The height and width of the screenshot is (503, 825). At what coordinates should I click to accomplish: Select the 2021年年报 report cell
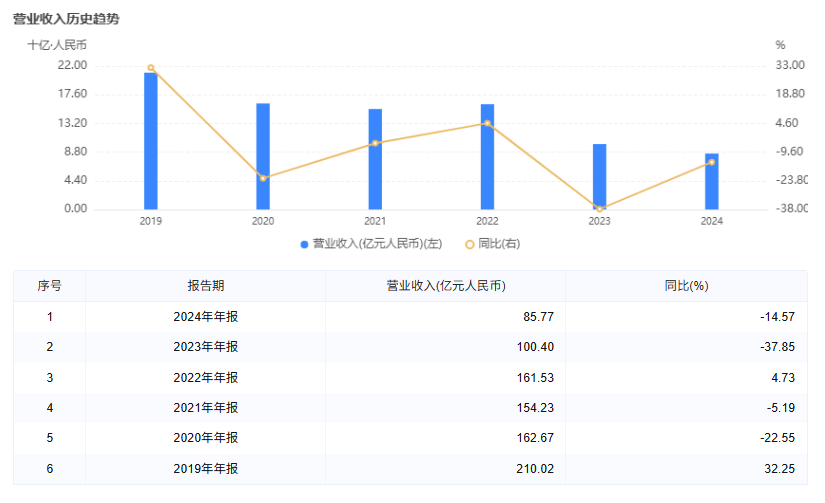point(206,408)
